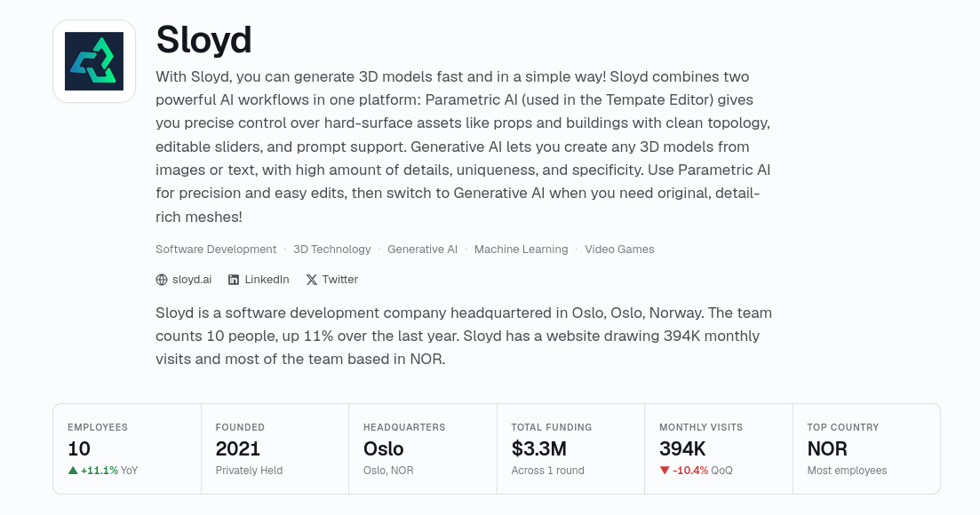Image resolution: width=980 pixels, height=515 pixels.
Task: Click the Founded year 2021
Action: pyautogui.click(x=237, y=448)
